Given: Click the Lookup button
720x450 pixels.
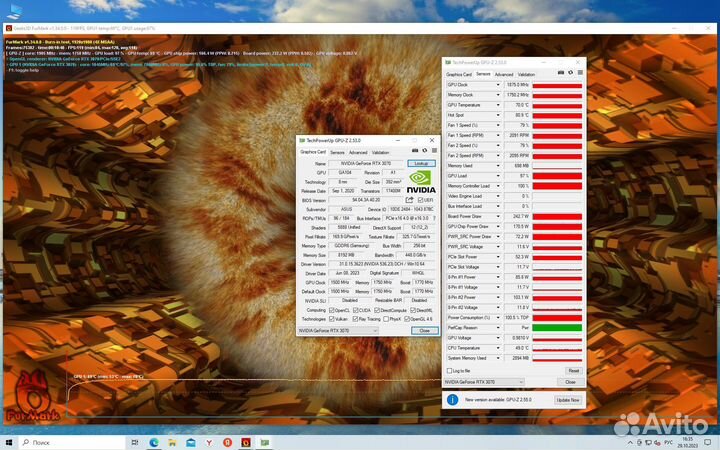Looking at the screenshot, I should (421, 163).
